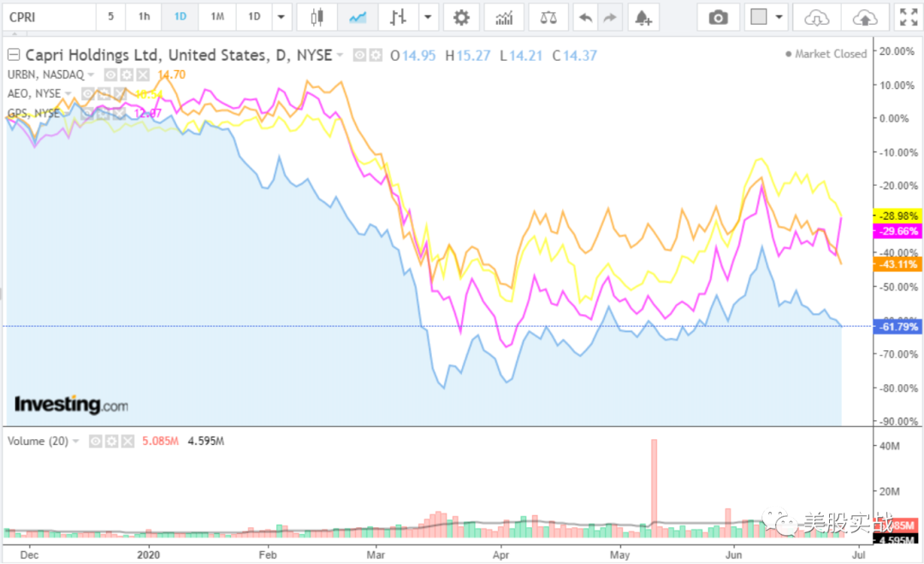Click the Apr label on time axis

[x=500, y=555]
